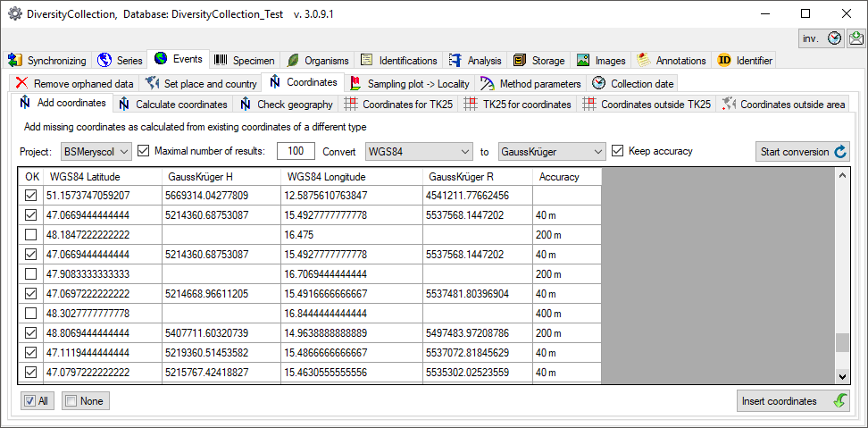Image resolution: width=868 pixels, height=428 pixels.
Task: Uncheck OK for row with latitude 47.0697222222222
Action: point(31,293)
